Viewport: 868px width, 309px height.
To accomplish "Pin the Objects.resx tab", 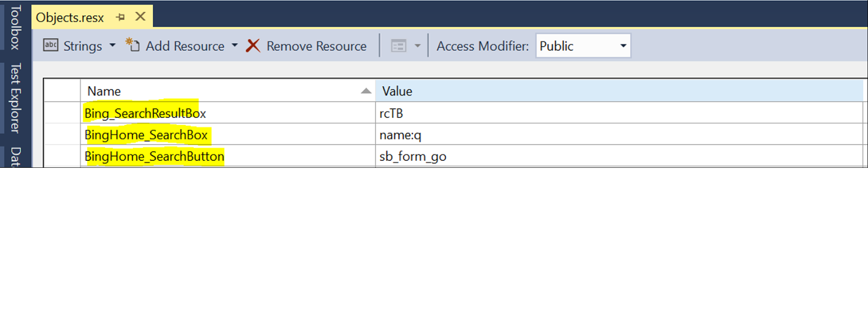I will 120,17.
